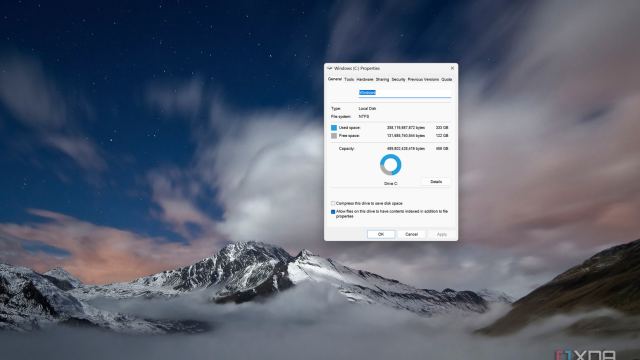Click the 'Drive C:' label

click(391, 184)
